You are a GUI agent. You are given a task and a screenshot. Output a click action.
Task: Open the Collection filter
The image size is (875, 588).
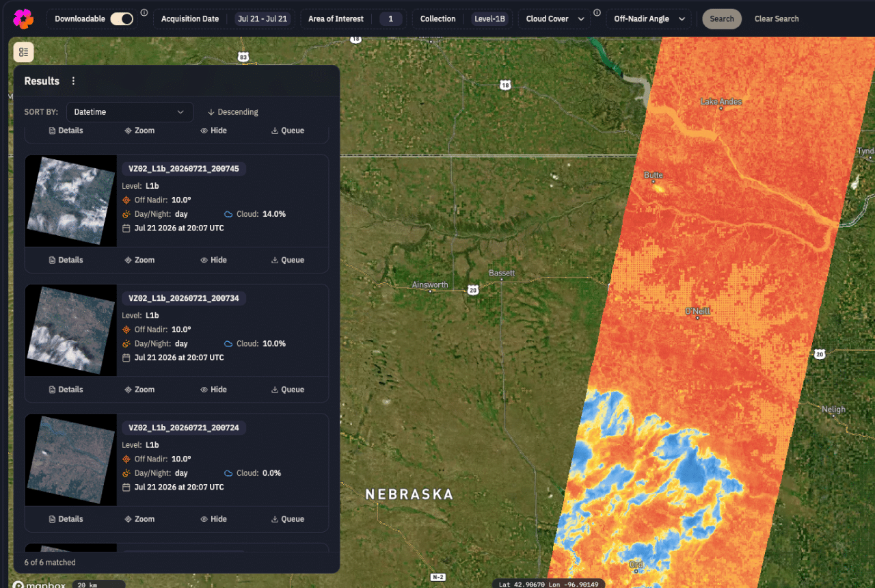tap(437, 19)
